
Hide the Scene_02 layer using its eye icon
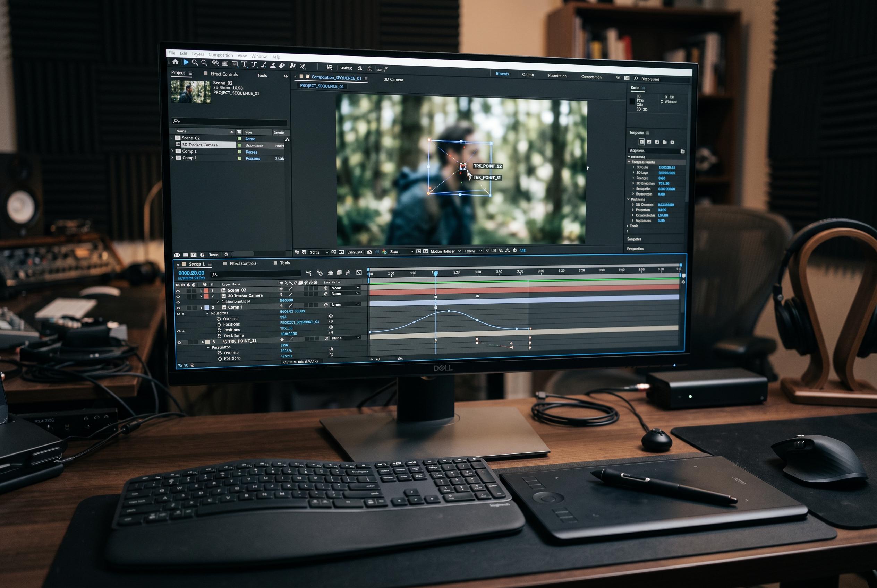pos(178,291)
